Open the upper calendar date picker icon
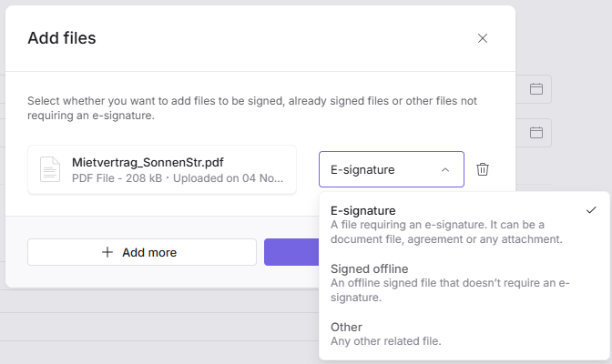Image resolution: width=612 pixels, height=364 pixels. (536, 89)
